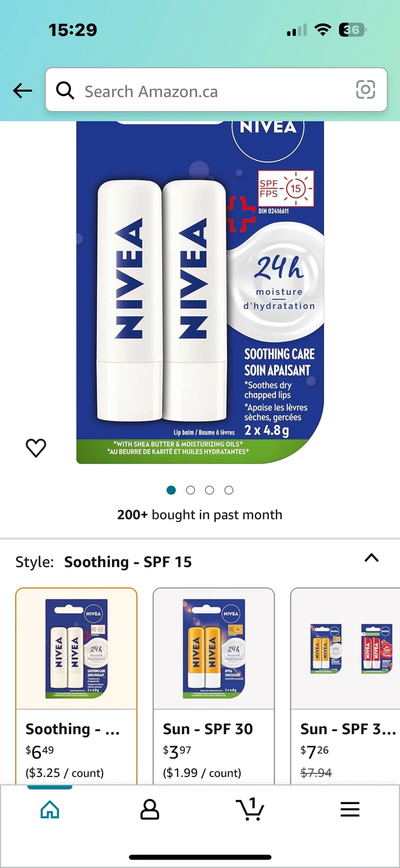400x868 pixels.
Task: Collapse the Style options chevron
Action: [x=372, y=558]
